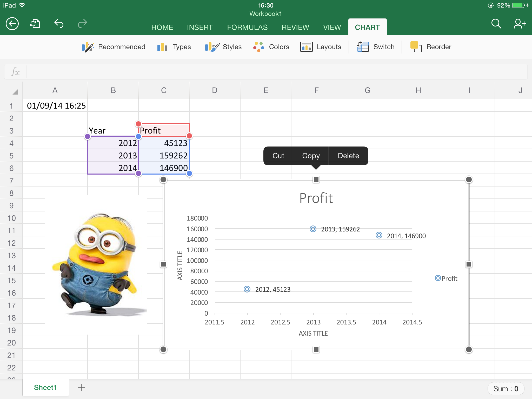Image resolution: width=532 pixels, height=399 pixels.
Task: Click the cell with year 2013
Action: pyautogui.click(x=113, y=155)
